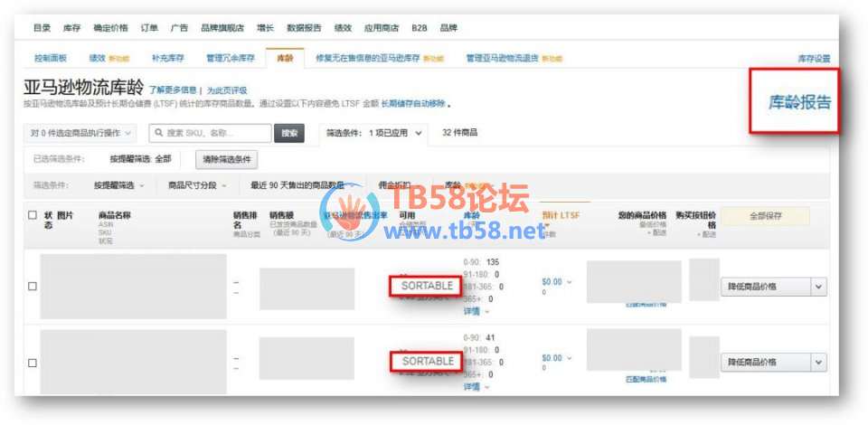Switch to the 绩效 sub-tab
Image resolution: width=868 pixels, height=425 pixels.
(97, 58)
